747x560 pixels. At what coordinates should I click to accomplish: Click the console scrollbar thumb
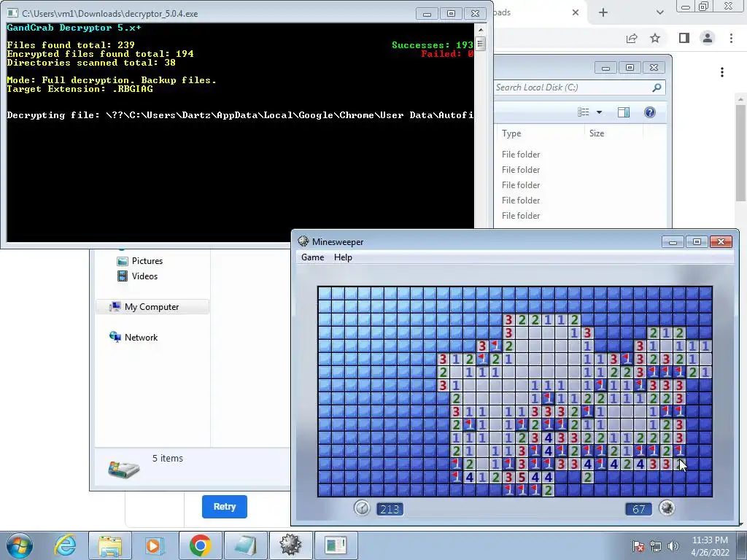[481, 44]
